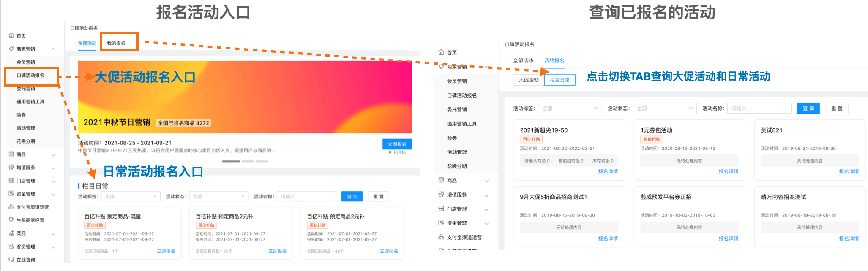Click 活动名称 input field in right panel
Viewport: 868px width, 271px height.
pyautogui.click(x=759, y=108)
